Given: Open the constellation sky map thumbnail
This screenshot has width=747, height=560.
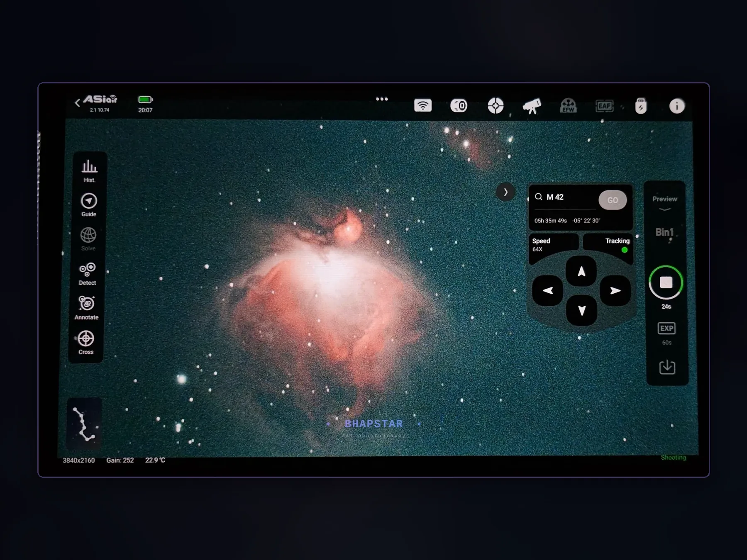Looking at the screenshot, I should pos(84,424).
